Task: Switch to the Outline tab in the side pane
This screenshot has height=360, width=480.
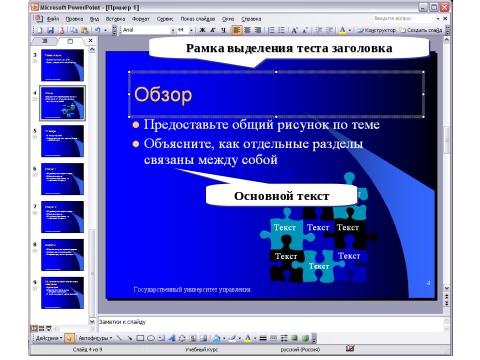Action: (44, 41)
